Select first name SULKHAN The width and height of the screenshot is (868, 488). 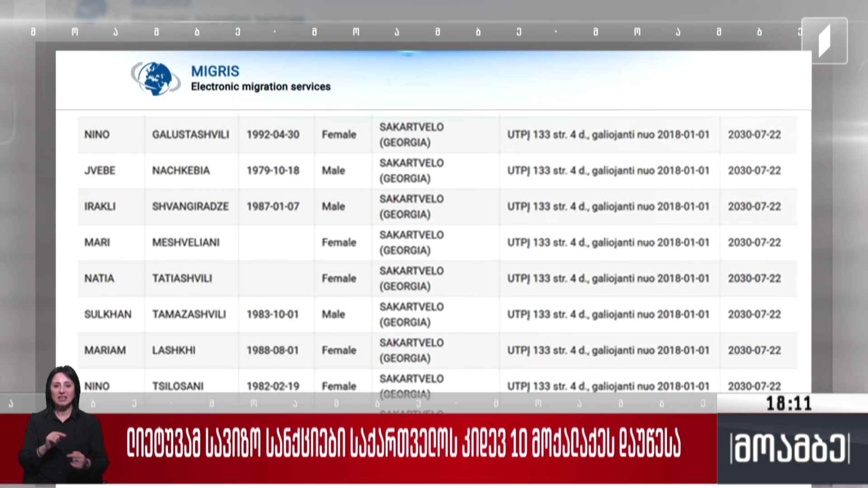click(108, 314)
